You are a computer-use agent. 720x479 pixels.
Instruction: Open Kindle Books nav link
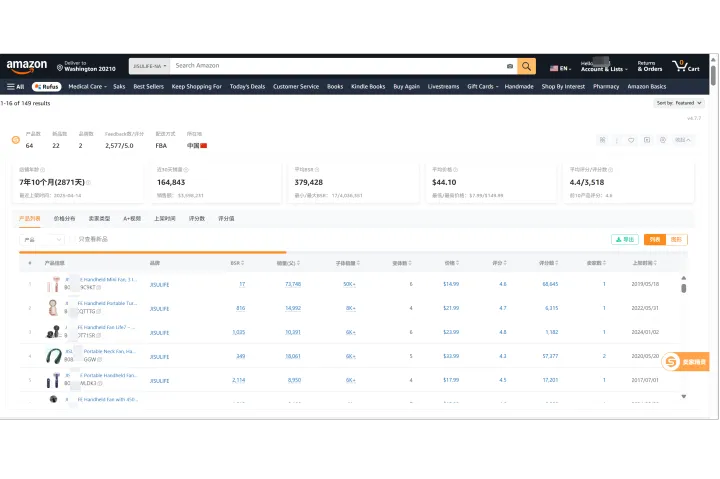(x=368, y=86)
